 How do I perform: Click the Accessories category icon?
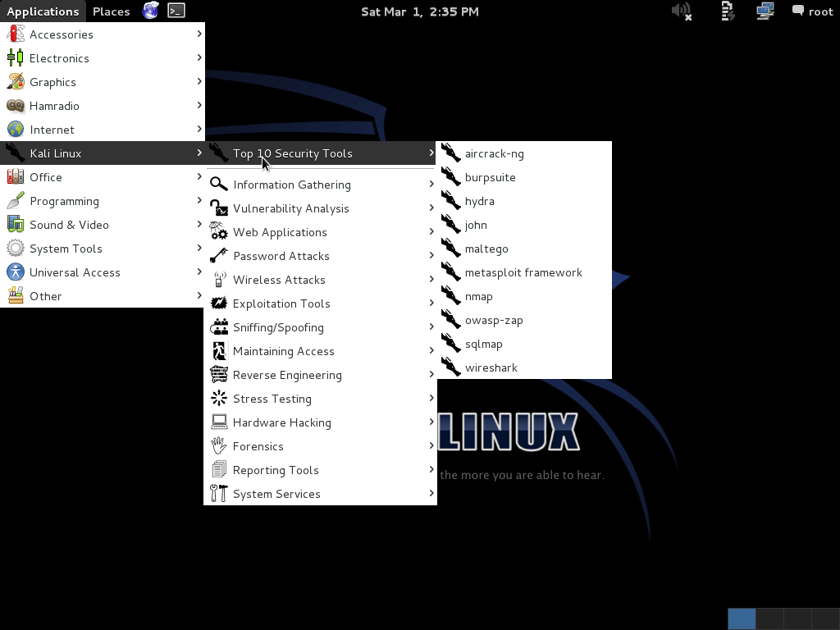(x=16, y=34)
